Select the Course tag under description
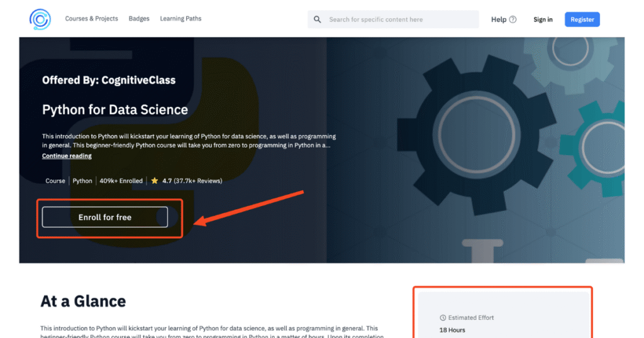 click(x=55, y=181)
